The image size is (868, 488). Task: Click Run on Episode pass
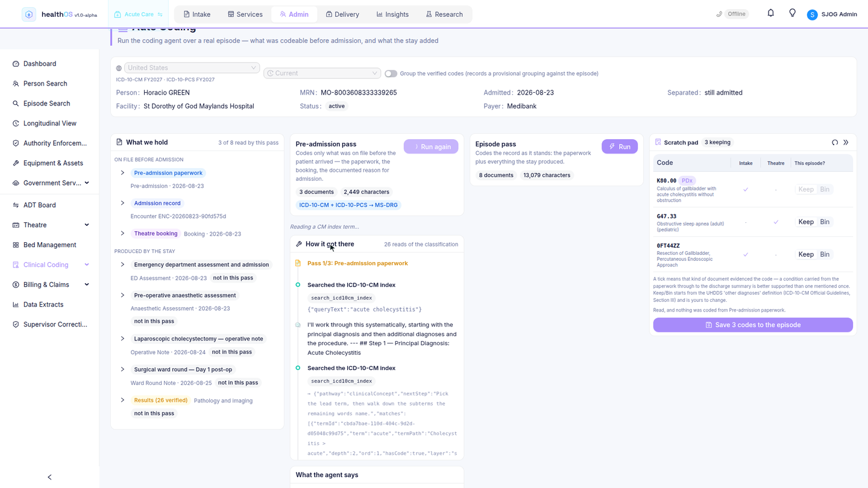click(x=620, y=147)
